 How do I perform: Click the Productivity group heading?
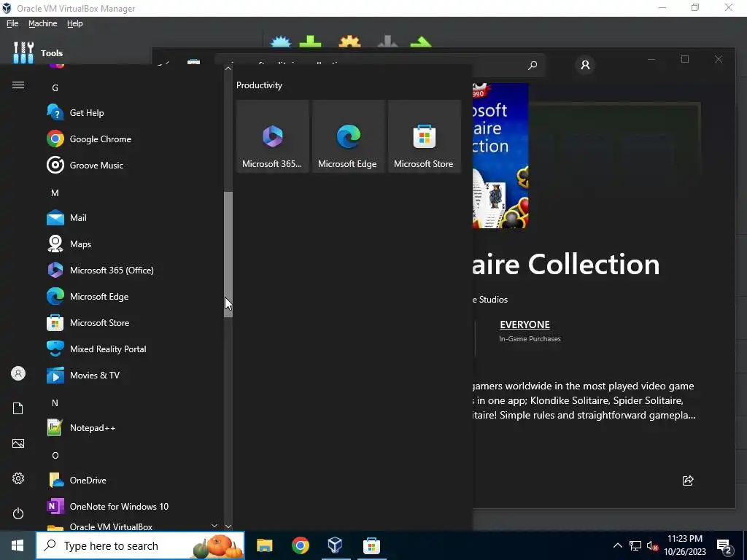point(259,85)
